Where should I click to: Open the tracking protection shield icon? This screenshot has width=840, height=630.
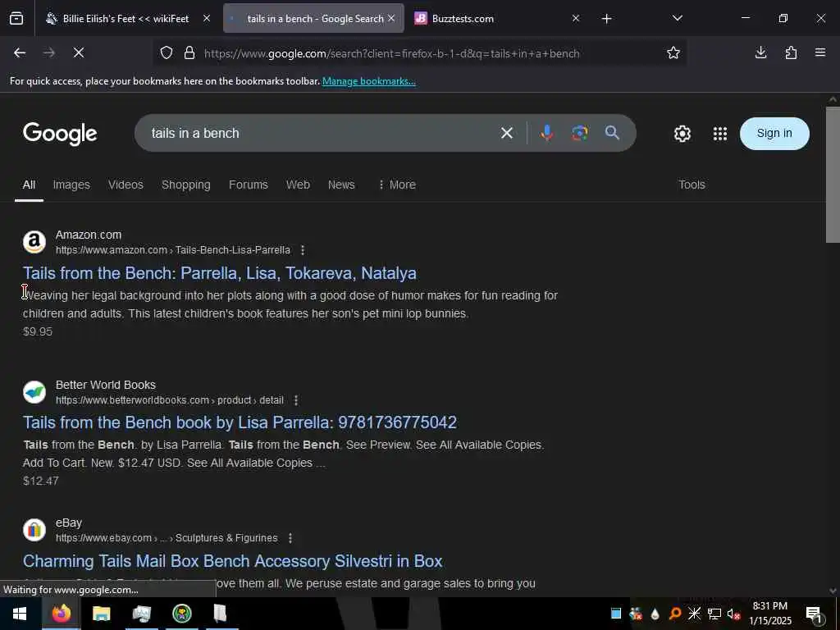tap(167, 53)
